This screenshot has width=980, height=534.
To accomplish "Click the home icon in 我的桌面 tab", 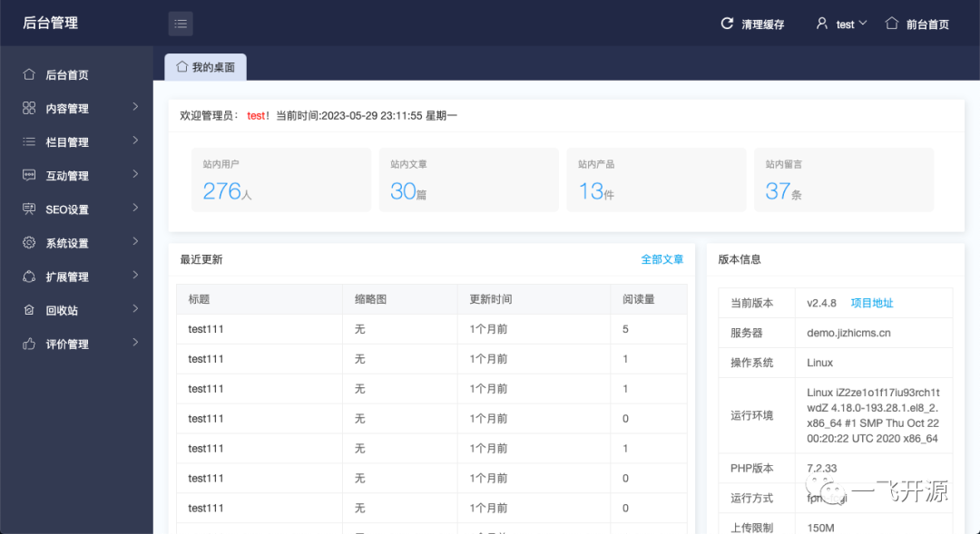I will click(x=181, y=67).
